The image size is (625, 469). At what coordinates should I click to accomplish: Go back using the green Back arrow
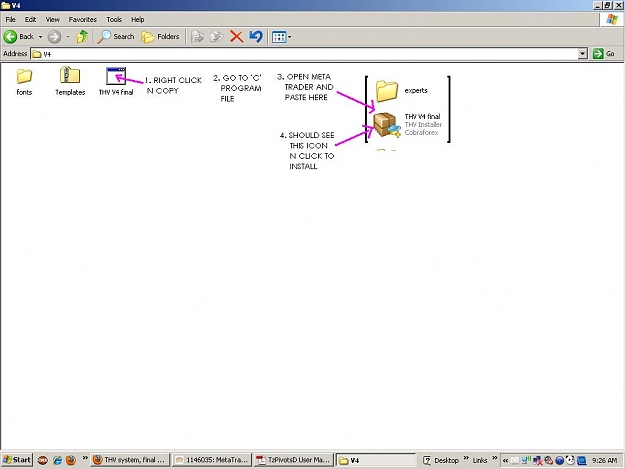click(18, 37)
